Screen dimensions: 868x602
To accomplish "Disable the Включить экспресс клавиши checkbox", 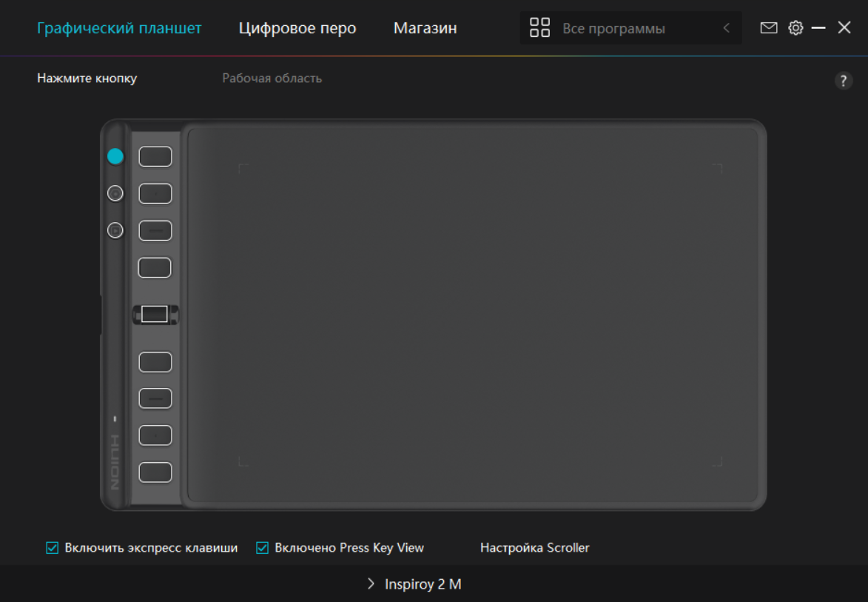I will (53, 548).
